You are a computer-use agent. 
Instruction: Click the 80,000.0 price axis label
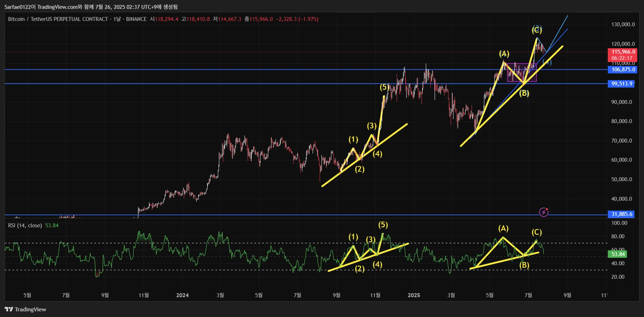point(622,121)
